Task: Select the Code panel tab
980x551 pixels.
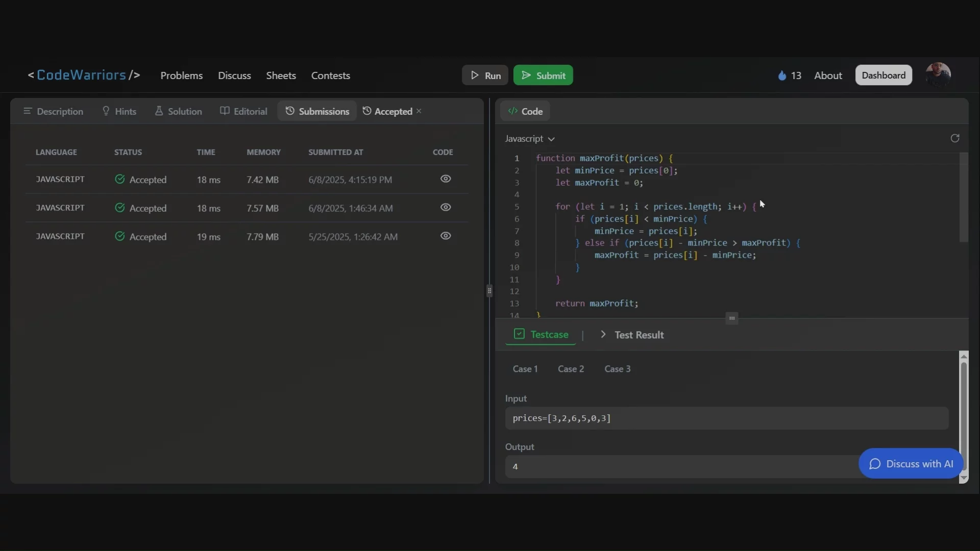Action: pyautogui.click(x=525, y=111)
